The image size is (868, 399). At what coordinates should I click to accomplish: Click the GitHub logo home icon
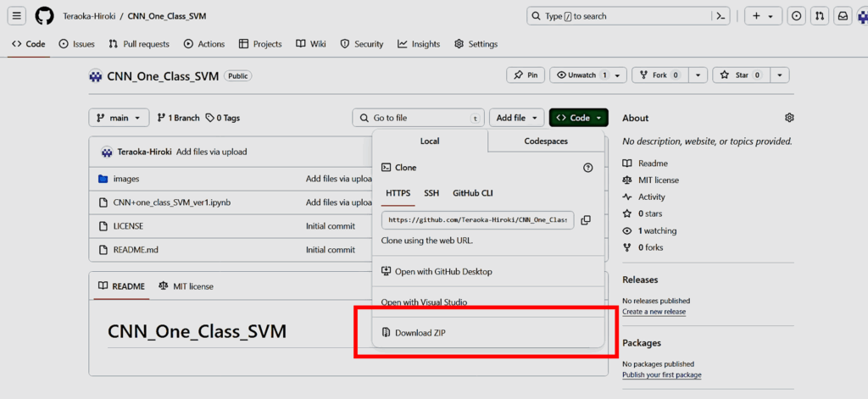(44, 16)
